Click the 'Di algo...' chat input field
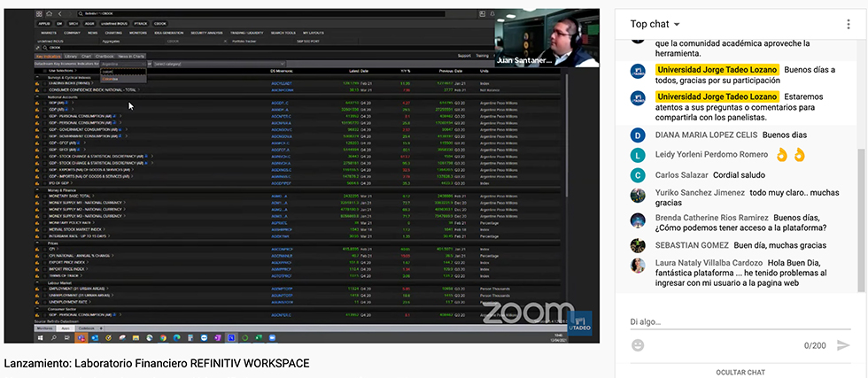Image resolution: width=868 pixels, height=378 pixels. click(726, 321)
